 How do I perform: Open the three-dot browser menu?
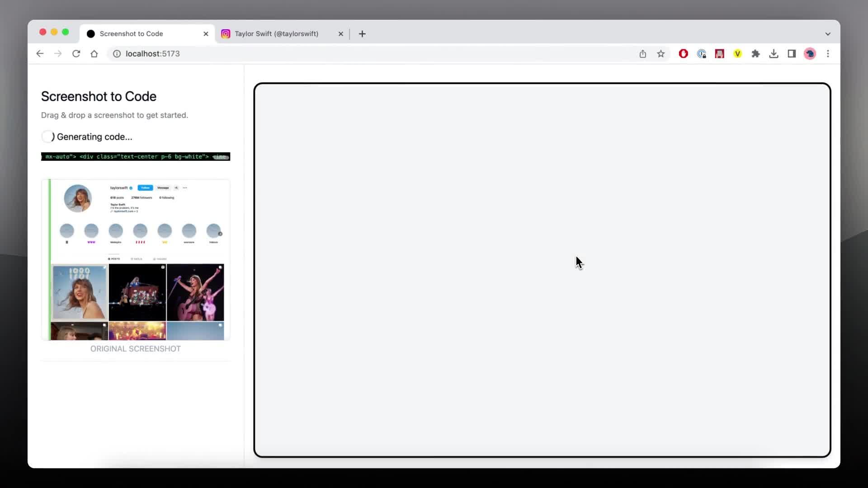point(828,53)
